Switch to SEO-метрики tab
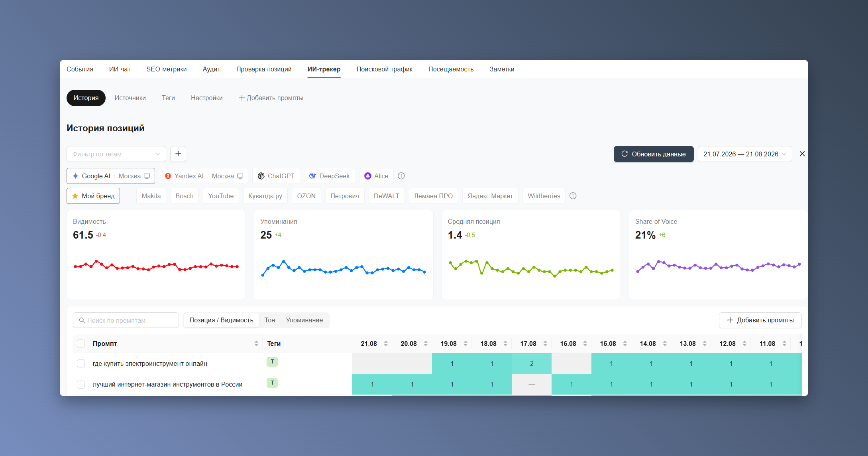This screenshot has height=456, width=868. 167,69
